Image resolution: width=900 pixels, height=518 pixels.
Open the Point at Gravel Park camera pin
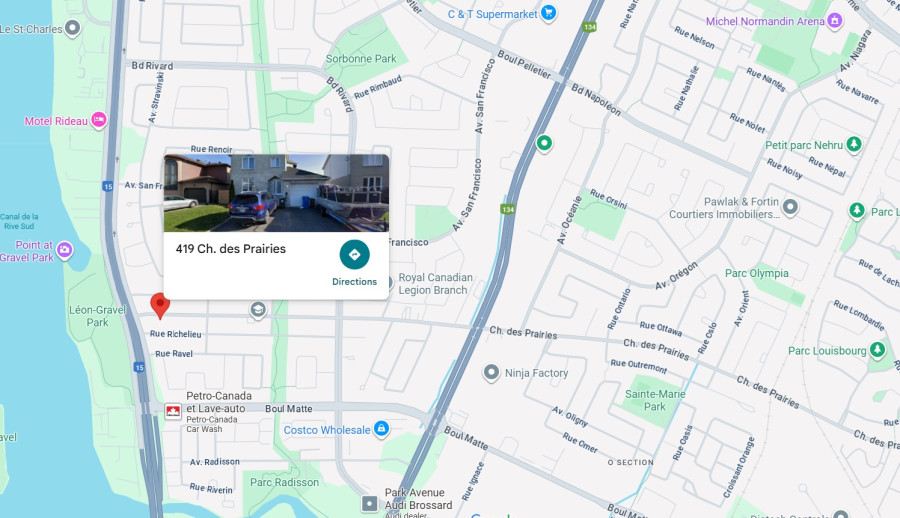(64, 250)
